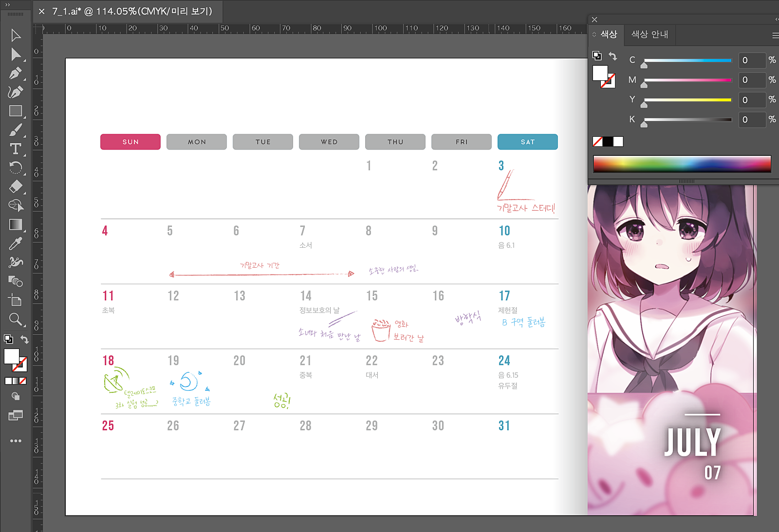The image size is (779, 532).
Task: Pick a color from the spectrum bar
Action: (682, 164)
